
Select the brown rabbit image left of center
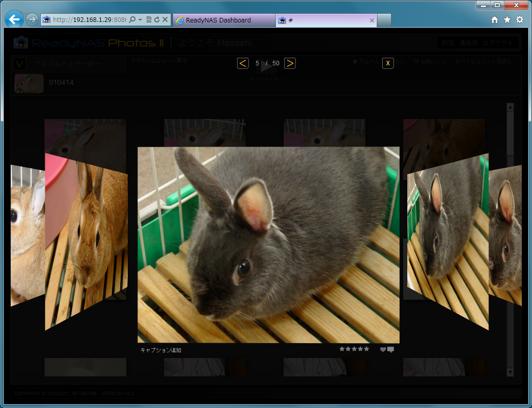[x=87, y=240]
